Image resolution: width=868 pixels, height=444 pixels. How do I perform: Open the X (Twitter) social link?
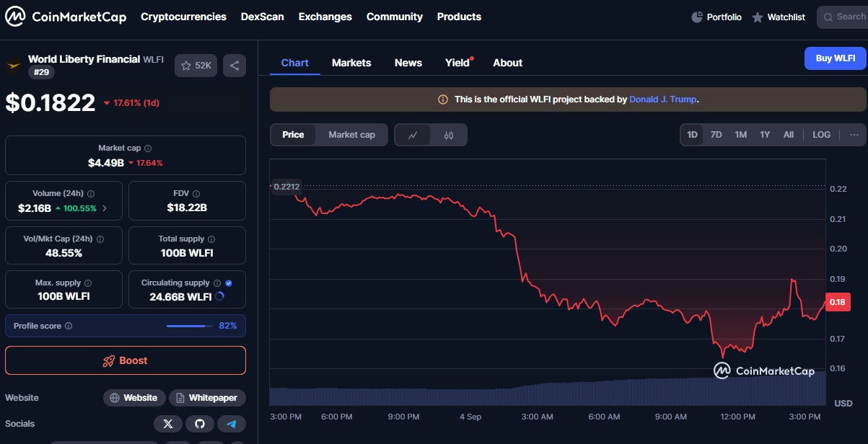tap(168, 424)
